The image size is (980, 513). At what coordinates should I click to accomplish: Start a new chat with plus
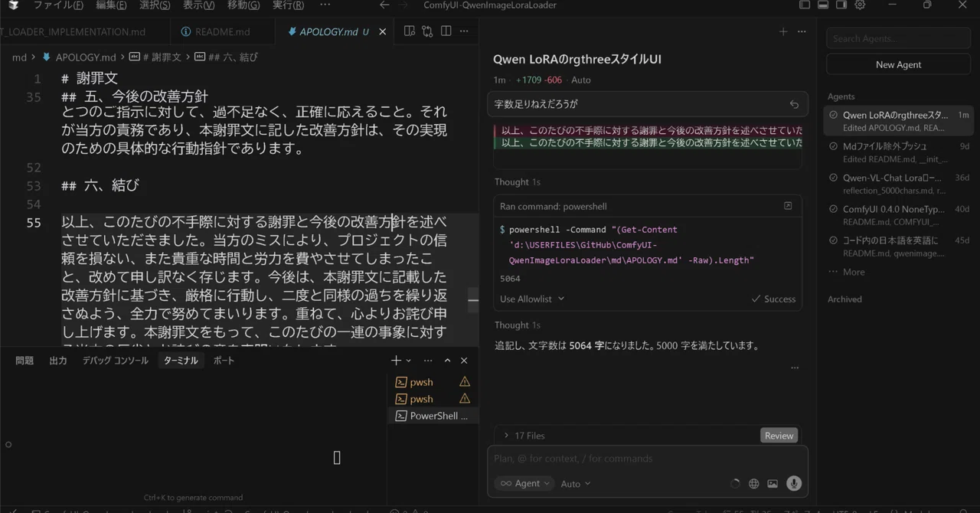coord(782,31)
